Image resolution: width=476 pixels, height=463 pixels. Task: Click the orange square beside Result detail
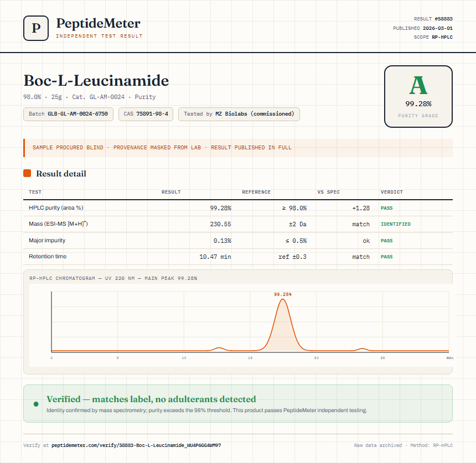[x=27, y=173]
